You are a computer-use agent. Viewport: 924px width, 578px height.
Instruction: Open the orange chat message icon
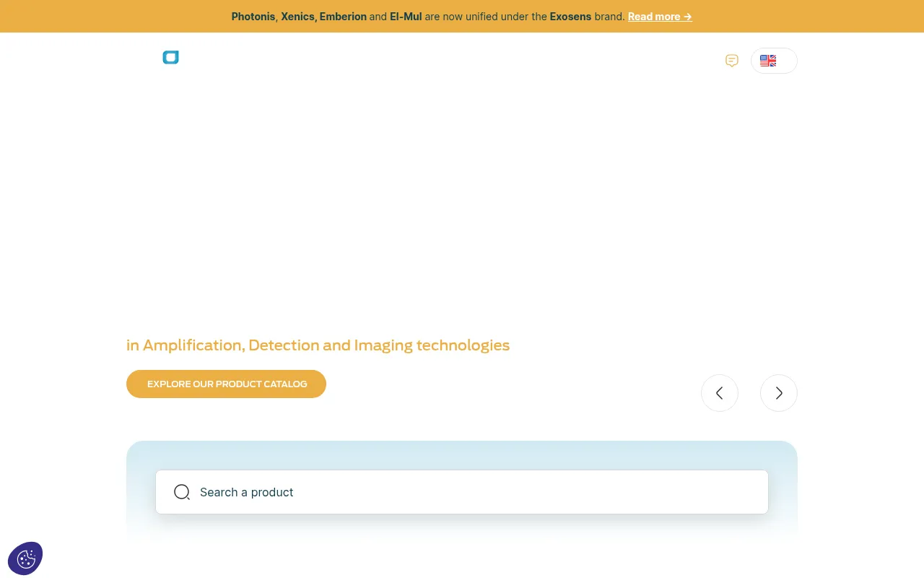tap(732, 61)
